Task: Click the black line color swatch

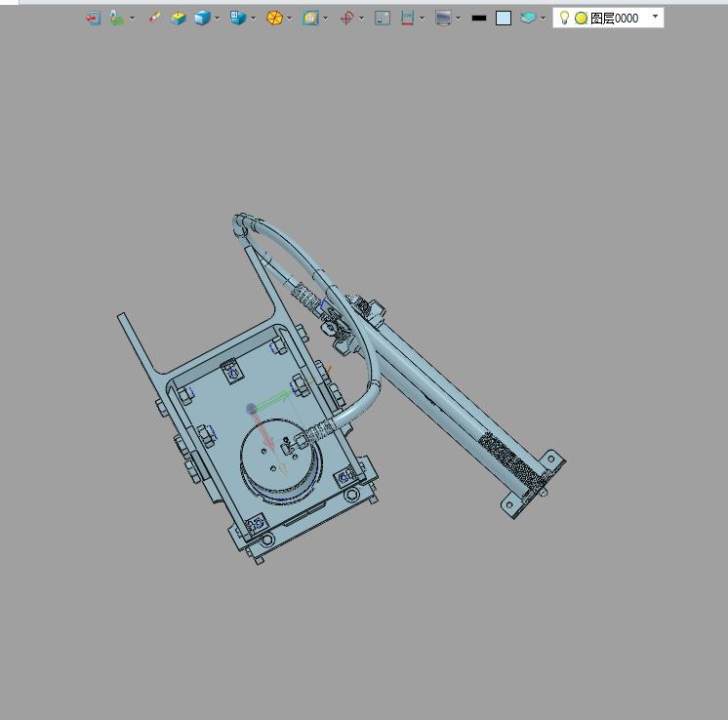Action: 479,19
